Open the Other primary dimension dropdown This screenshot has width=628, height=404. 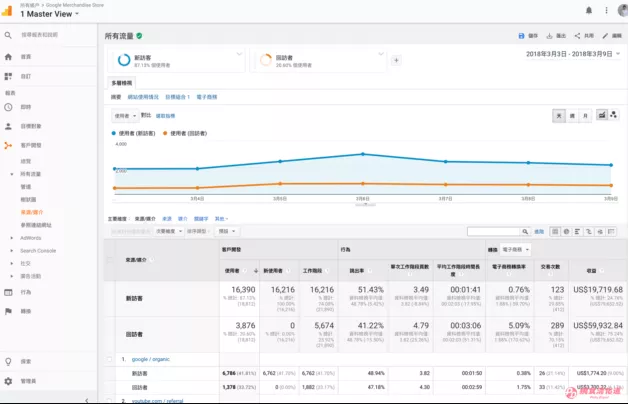coord(221,219)
